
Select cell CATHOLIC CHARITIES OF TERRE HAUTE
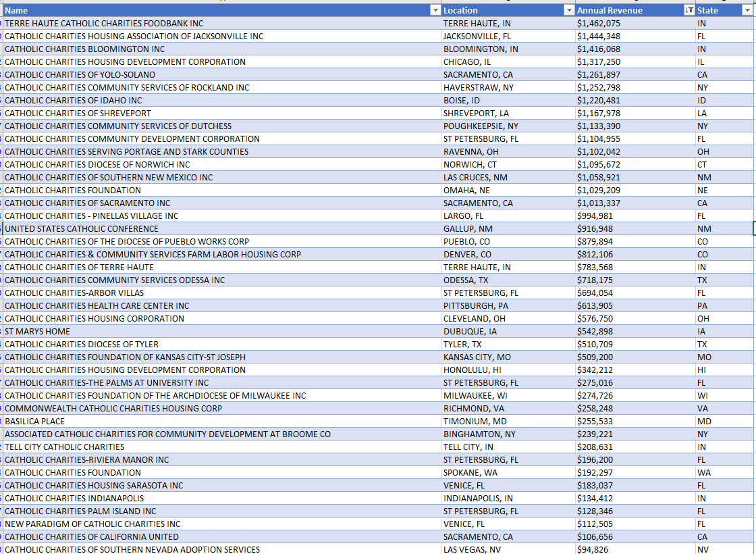(x=222, y=268)
